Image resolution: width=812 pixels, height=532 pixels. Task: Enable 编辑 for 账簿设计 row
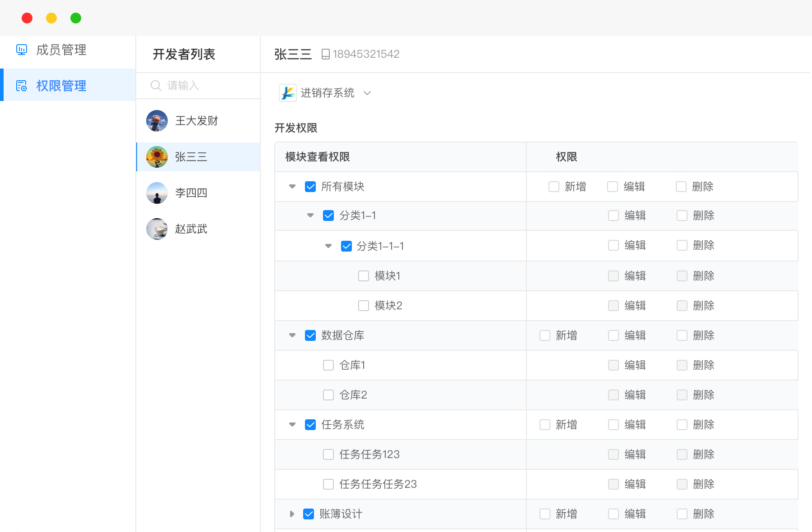(x=614, y=514)
